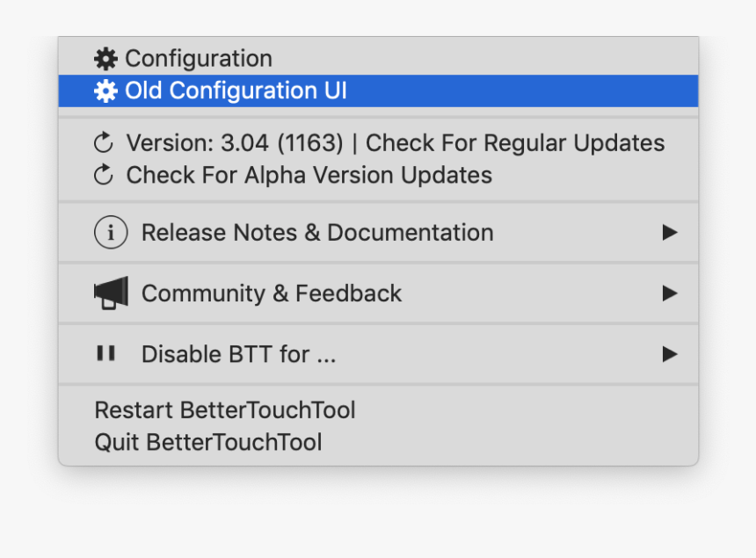Open the Community & Feedback label
This screenshot has height=558, width=756.
(271, 293)
